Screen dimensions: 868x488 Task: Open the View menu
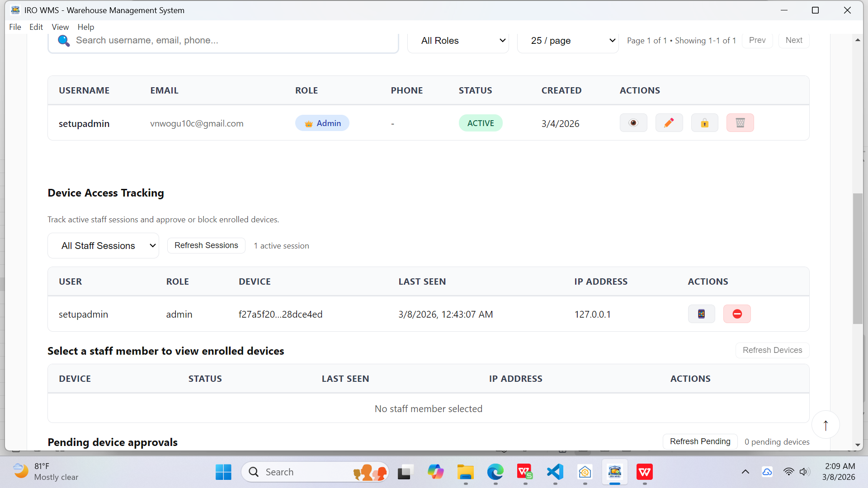point(60,27)
